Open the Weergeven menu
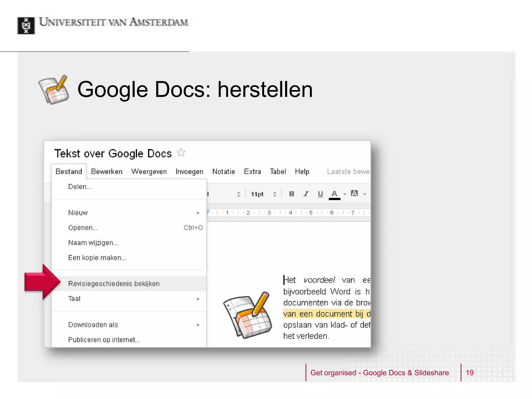Screen dimensions: 532x399 [149, 171]
